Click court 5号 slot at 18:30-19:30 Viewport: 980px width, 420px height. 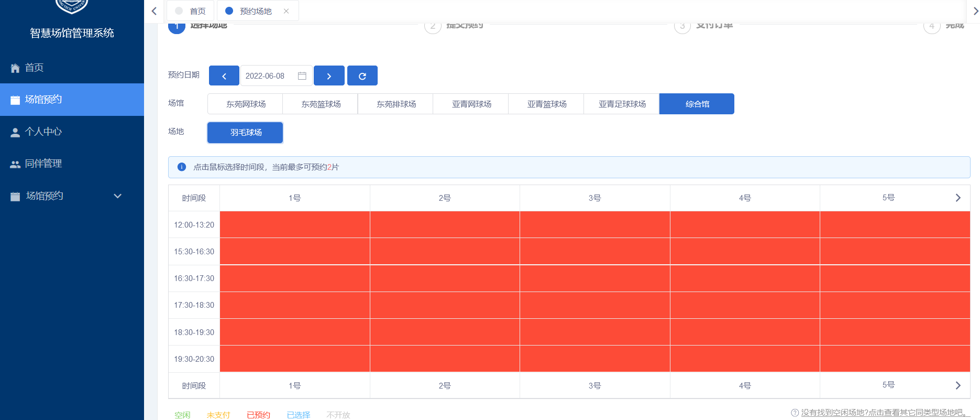[x=895, y=332]
